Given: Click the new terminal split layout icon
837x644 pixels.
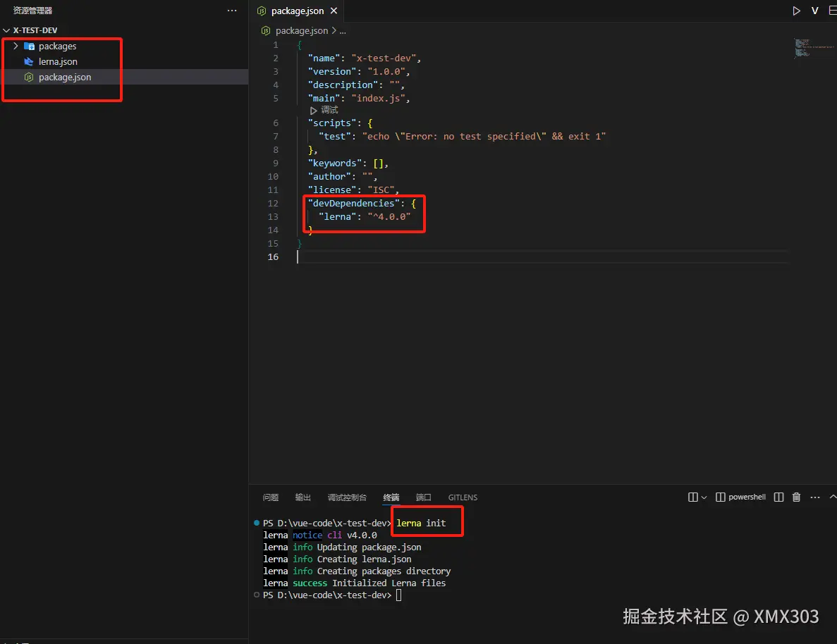Looking at the screenshot, I should click(693, 497).
